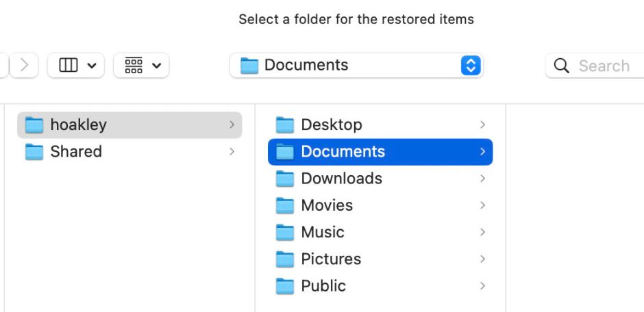Click the Desktop folder icon
This screenshot has height=312, width=644.
point(284,125)
